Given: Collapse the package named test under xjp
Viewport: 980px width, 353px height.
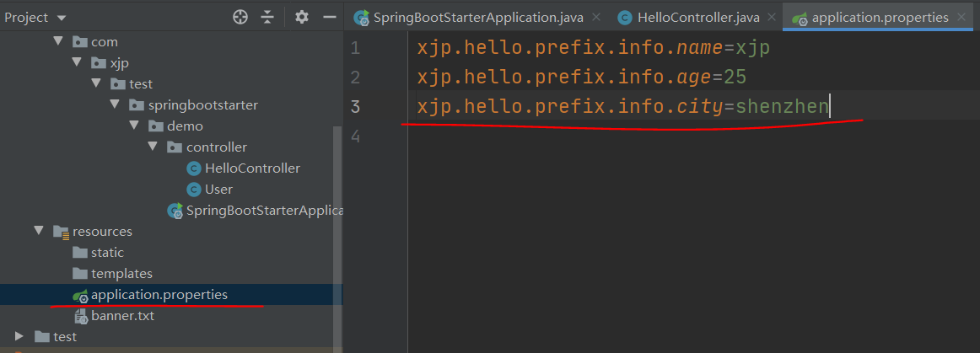Looking at the screenshot, I should 96,83.
